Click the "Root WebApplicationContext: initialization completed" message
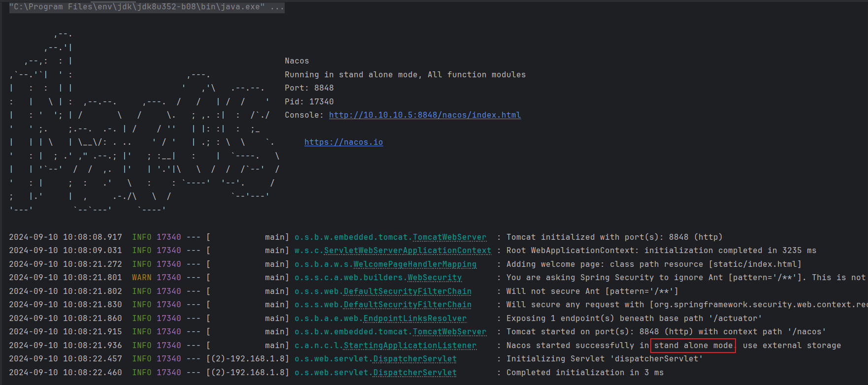Screen dimensions: 868x385 point(661,251)
